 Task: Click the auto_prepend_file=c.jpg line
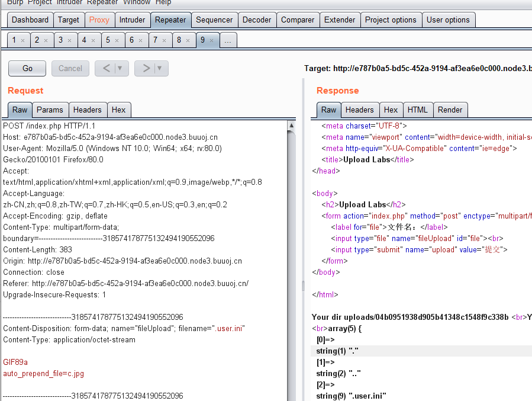[43, 374]
